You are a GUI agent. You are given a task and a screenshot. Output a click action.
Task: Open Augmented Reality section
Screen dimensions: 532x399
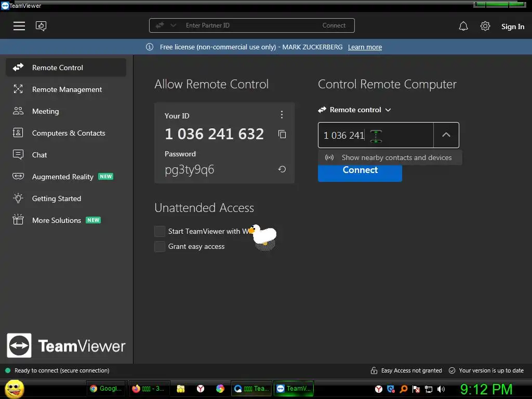coord(66,177)
